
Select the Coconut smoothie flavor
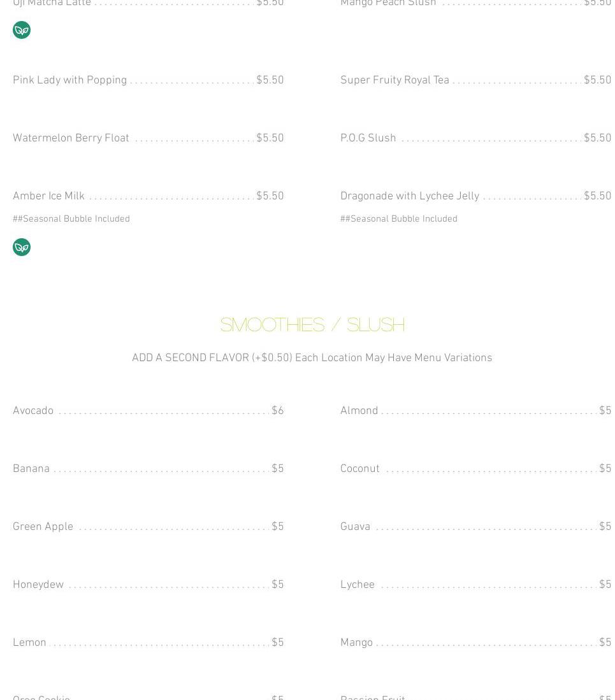[x=360, y=469]
